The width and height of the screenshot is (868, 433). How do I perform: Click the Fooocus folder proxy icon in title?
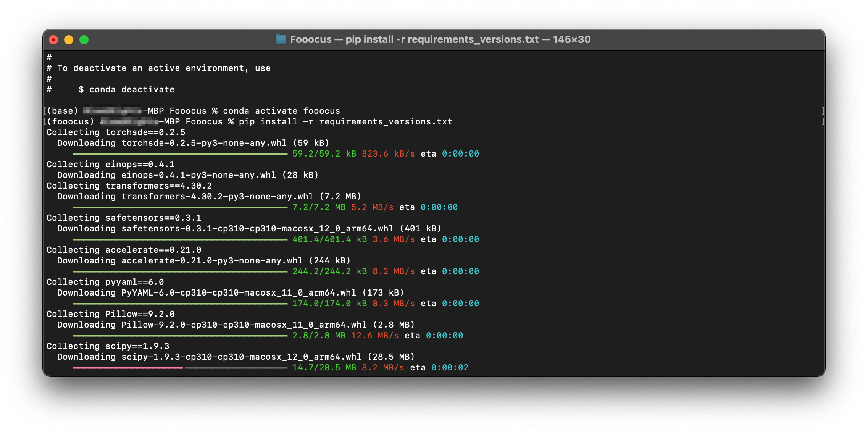(x=281, y=39)
